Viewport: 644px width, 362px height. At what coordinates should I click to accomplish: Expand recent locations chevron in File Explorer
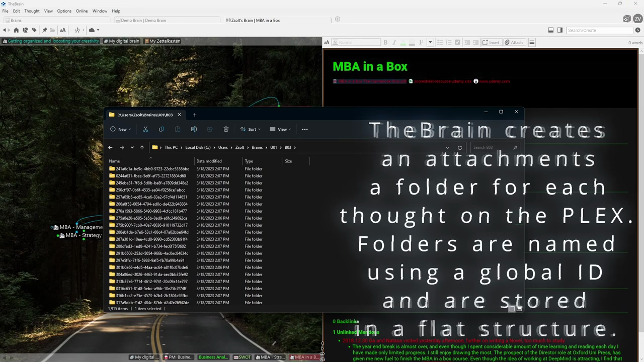point(132,147)
